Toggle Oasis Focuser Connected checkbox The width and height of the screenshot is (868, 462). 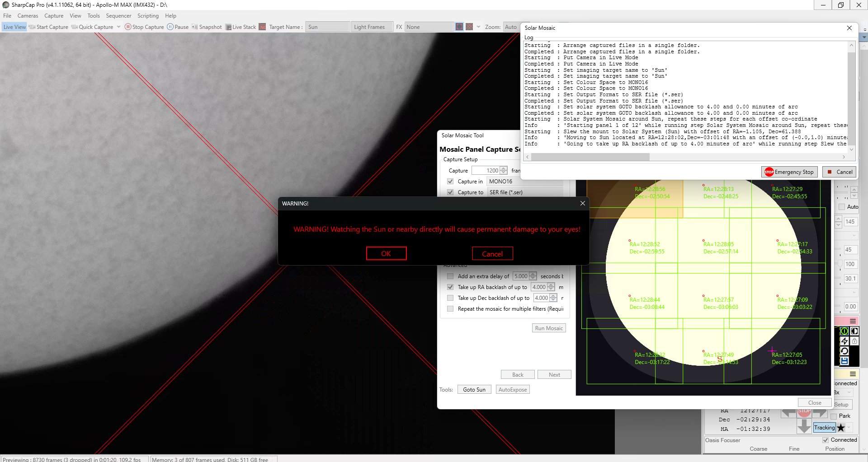[x=826, y=440]
